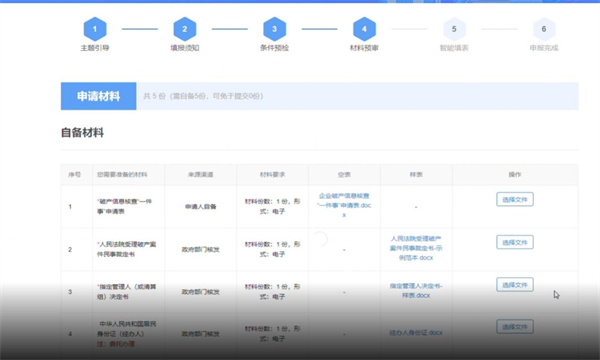The image size is (600, 360).
Task: Click the summary text 共 5 份
Action: [x=156, y=96]
